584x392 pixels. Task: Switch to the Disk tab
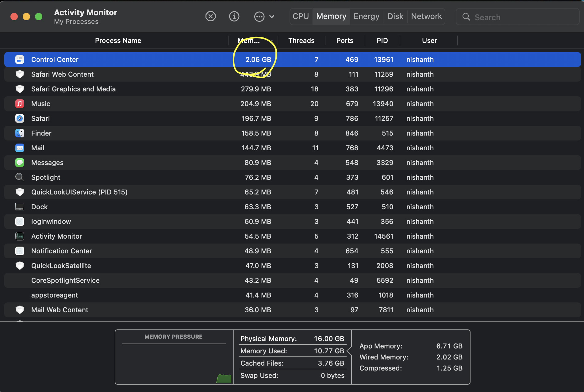395,16
